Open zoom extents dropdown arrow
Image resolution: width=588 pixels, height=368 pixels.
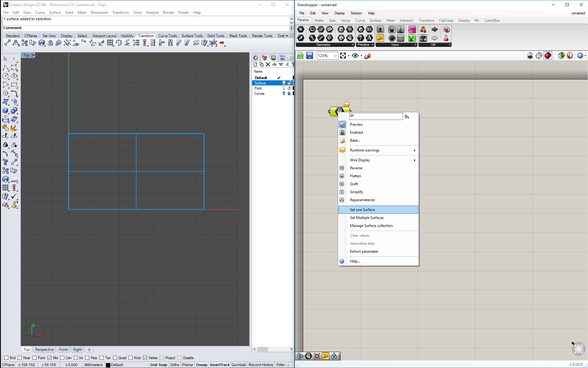349,56
